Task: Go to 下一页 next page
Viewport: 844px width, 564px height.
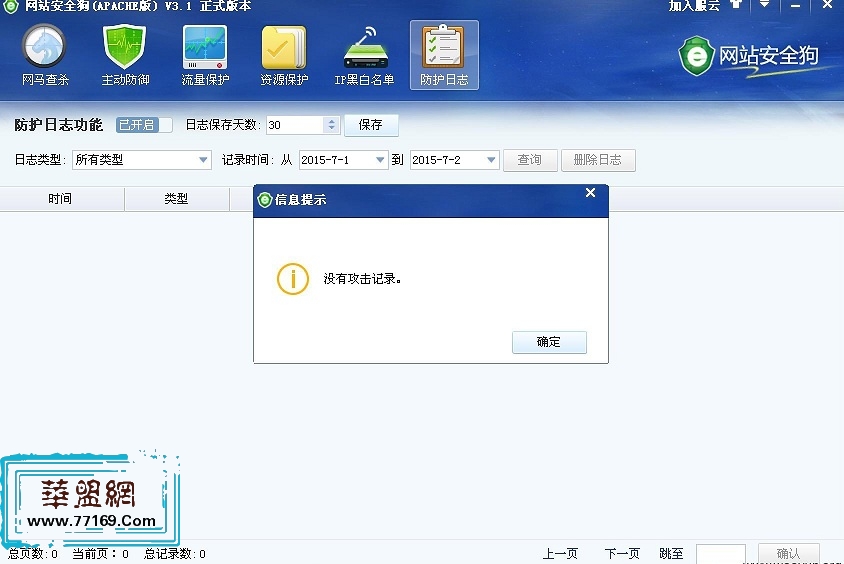Action: tap(622, 554)
